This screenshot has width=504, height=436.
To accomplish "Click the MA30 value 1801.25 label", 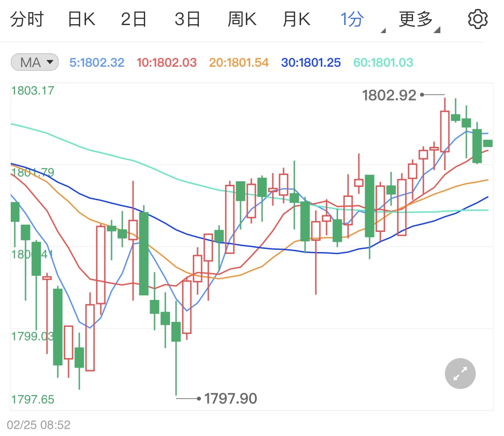I will tap(310, 63).
